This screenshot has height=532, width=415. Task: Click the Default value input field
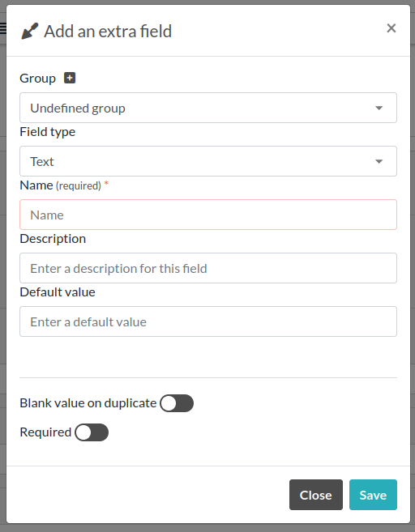(x=208, y=321)
